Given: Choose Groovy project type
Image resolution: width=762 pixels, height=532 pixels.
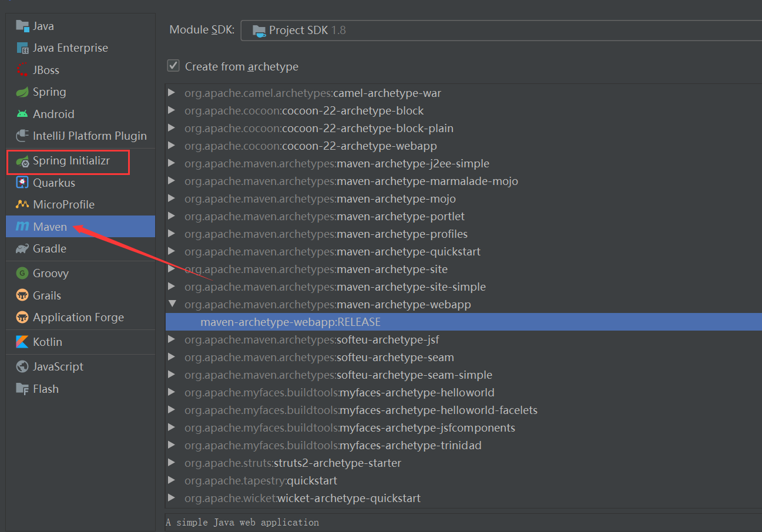Looking at the screenshot, I should (80, 273).
